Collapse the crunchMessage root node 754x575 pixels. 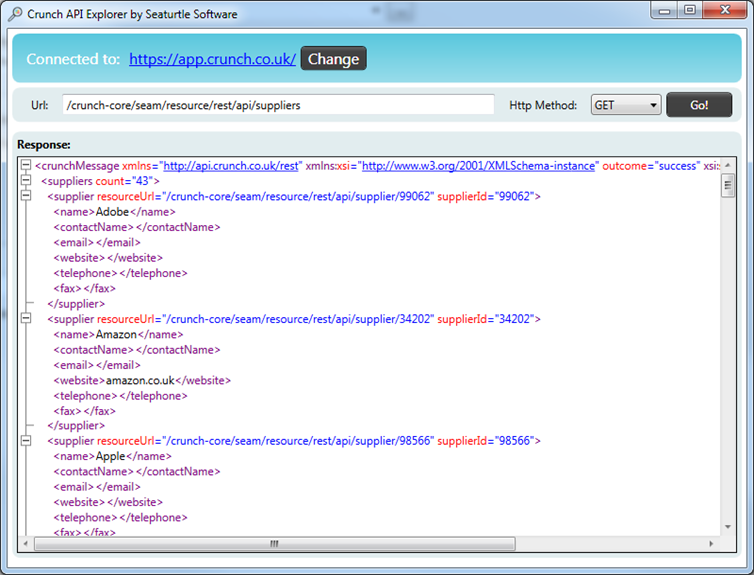coord(26,166)
